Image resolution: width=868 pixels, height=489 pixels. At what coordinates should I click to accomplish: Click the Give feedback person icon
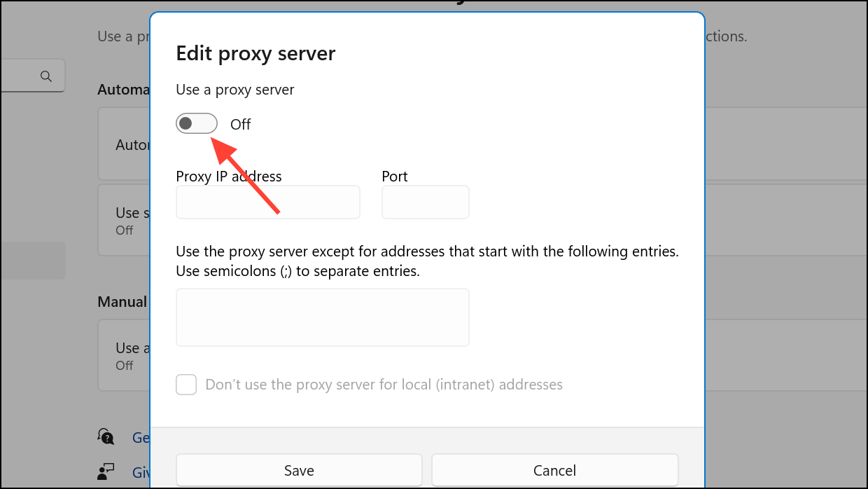[x=106, y=472]
